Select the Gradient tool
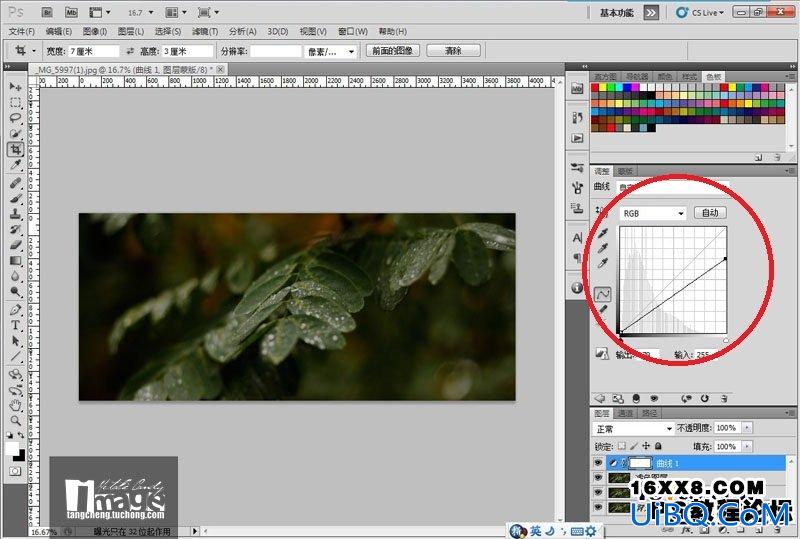The height and width of the screenshot is (539, 800). [x=15, y=261]
